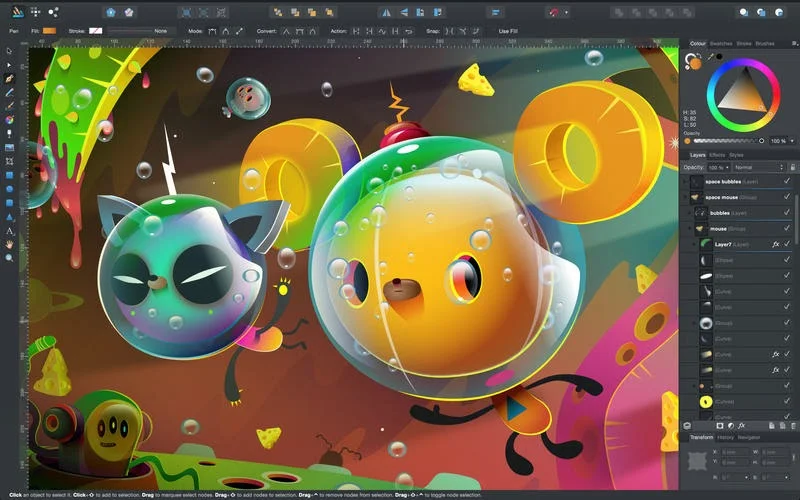Click the Mask Layer icon
The height and width of the screenshot is (500, 800).
pos(719,426)
